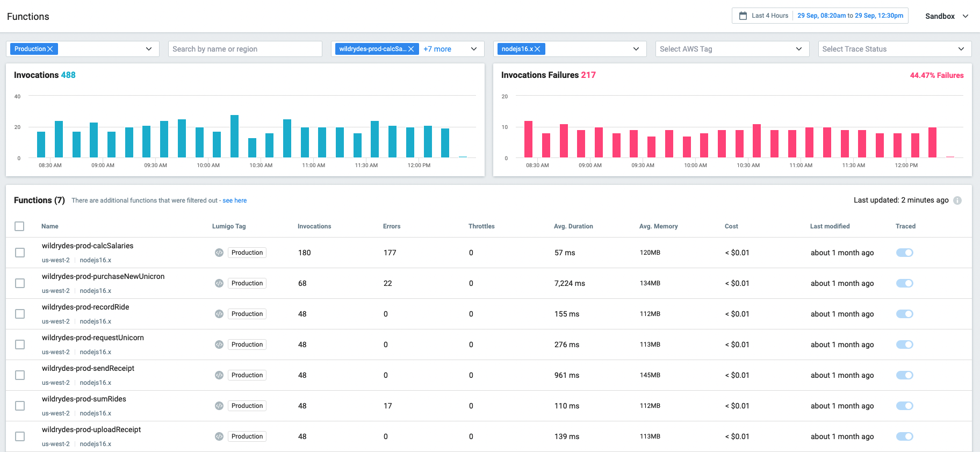Sort table by Errors column
Screen dimensions: 980x452
pyautogui.click(x=392, y=226)
